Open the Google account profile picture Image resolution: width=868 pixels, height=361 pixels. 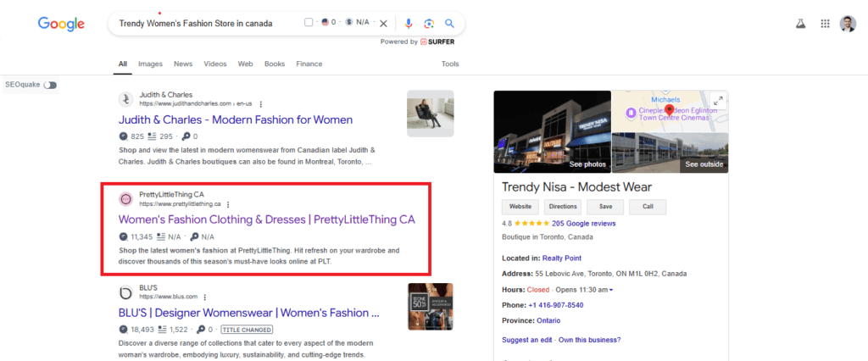click(x=848, y=24)
